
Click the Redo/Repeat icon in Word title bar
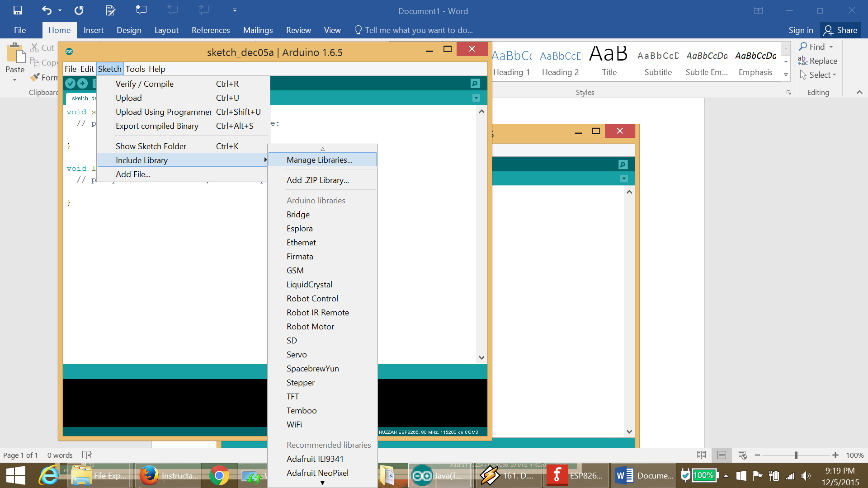pyautogui.click(x=79, y=10)
